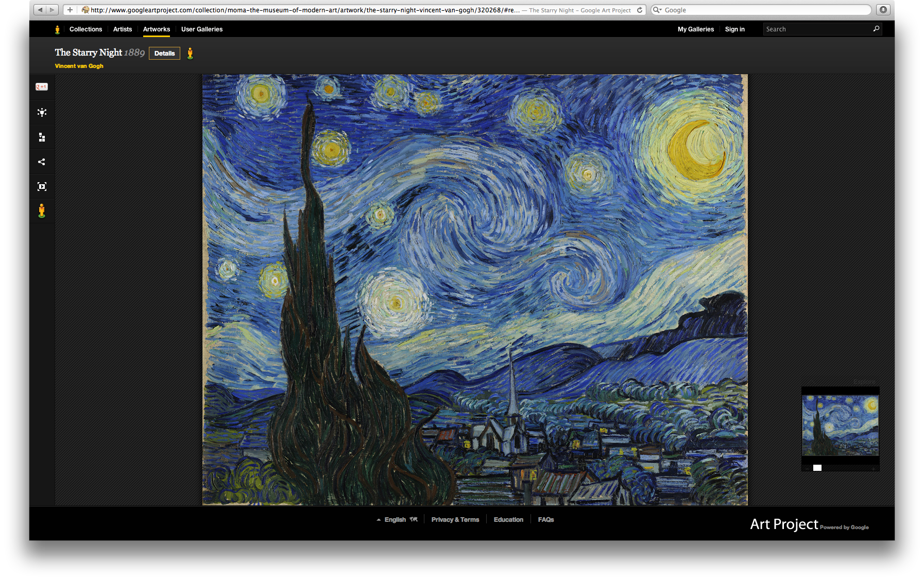Select the grid view icon in sidebar

coord(41,137)
